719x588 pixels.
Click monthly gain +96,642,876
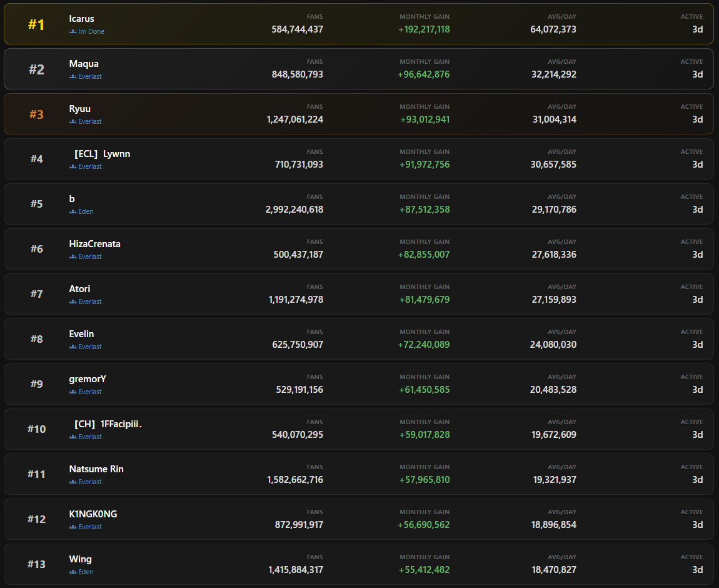424,74
